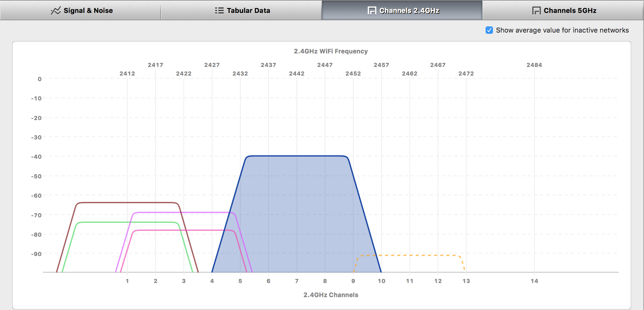Select the Channels 2.4GHz tab label
Screen dimensions: 644x310
[x=409, y=11]
